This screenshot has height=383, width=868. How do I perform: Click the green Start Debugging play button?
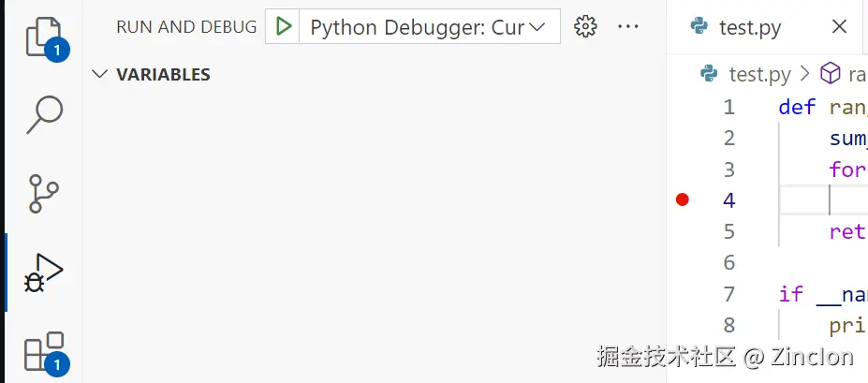click(x=283, y=27)
